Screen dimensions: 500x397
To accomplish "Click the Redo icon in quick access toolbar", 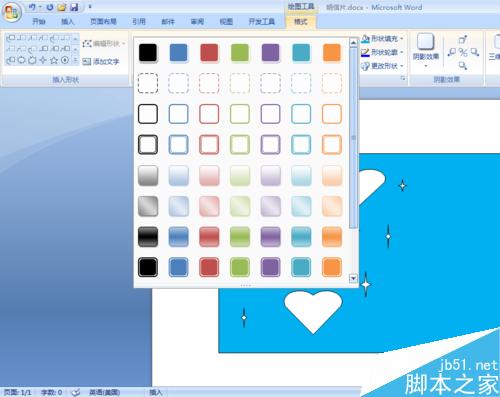I will 50,7.
